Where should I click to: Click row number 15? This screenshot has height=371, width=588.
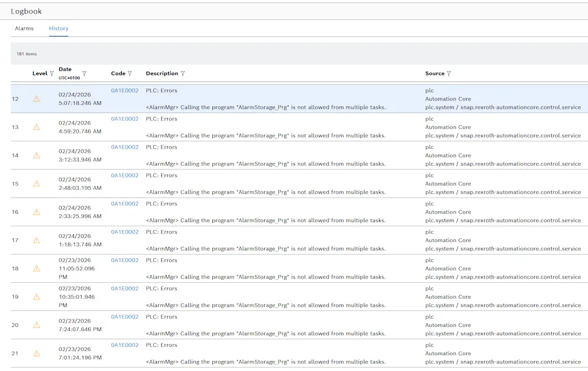pyautogui.click(x=15, y=184)
